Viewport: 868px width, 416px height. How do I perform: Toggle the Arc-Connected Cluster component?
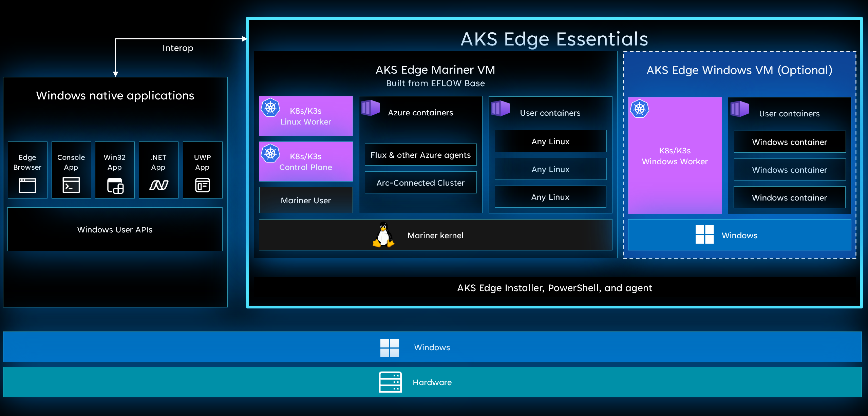(x=422, y=183)
